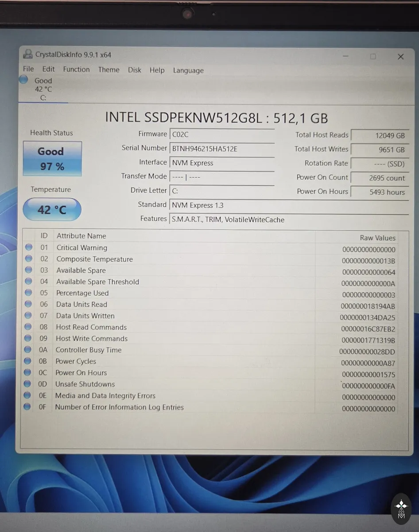Click the Drive Letter field C:
Screen dimensions: 419x532
[222, 191]
